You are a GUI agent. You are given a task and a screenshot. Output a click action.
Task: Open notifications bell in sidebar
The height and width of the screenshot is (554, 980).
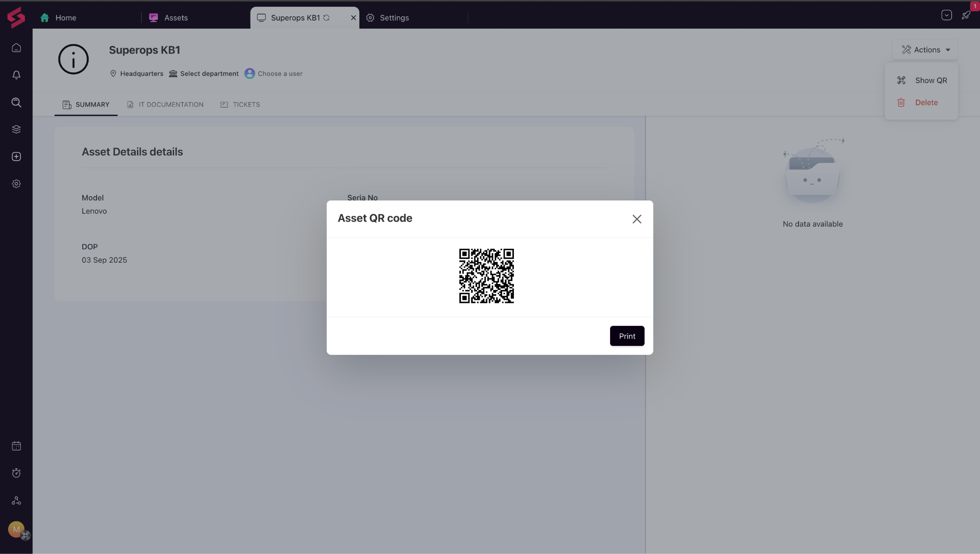coord(16,75)
